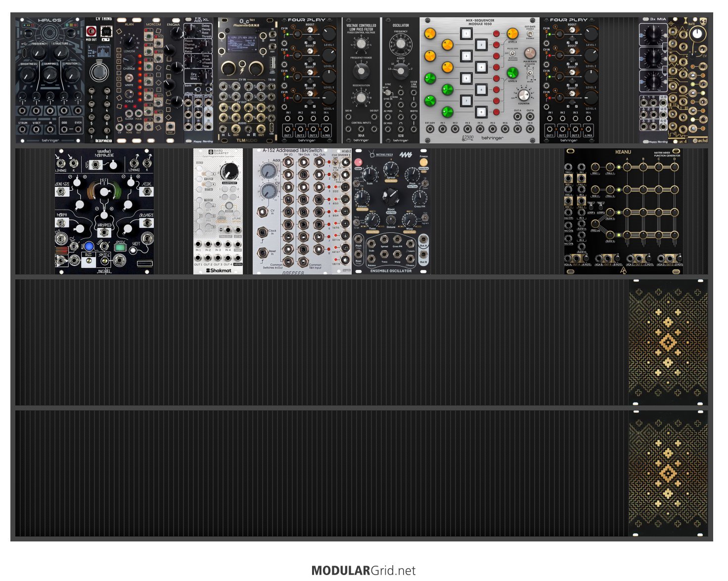Click the bottom-row gold-patterned blank panel

click(x=668, y=473)
